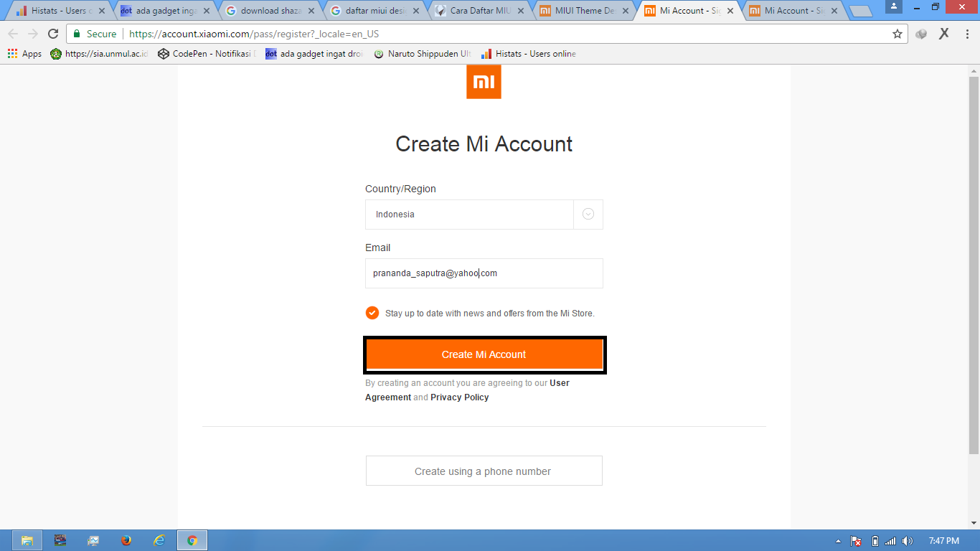
Task: Bookmark this page with the star icon
Action: coord(897,34)
